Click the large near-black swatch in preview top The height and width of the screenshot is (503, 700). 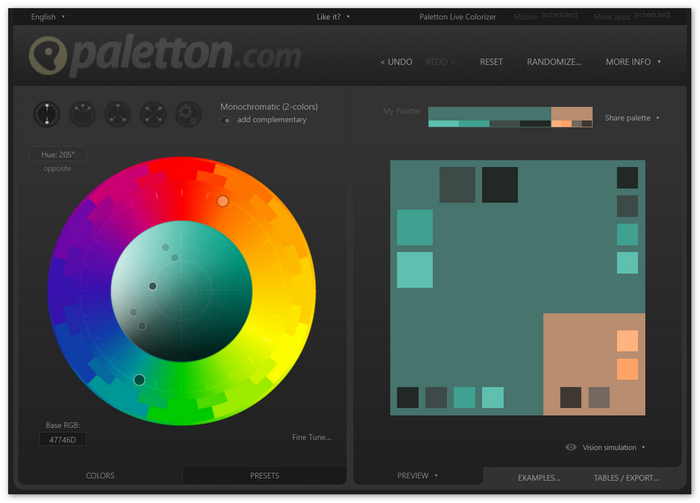click(x=500, y=185)
